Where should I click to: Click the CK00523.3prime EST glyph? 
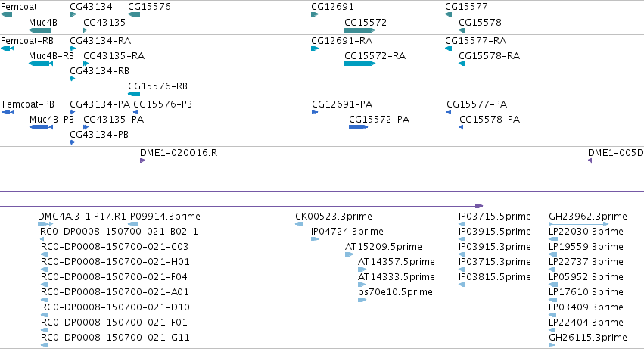click(300, 224)
